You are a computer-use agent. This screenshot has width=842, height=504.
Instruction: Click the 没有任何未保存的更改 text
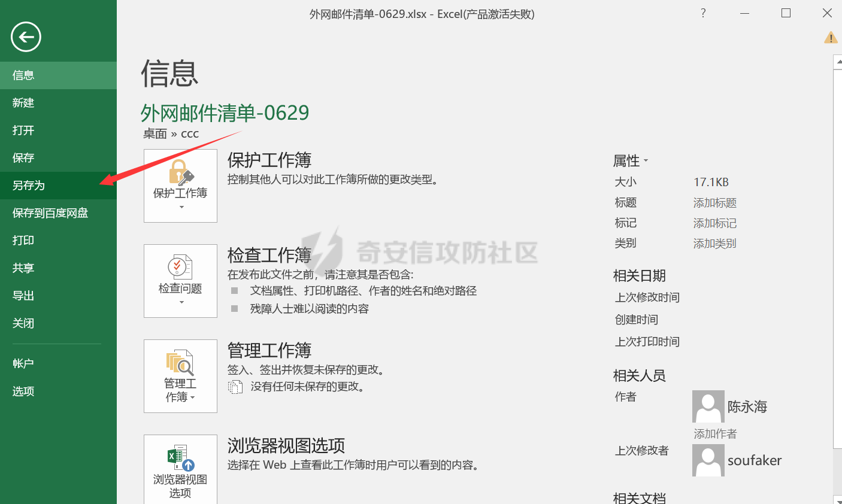tap(308, 387)
